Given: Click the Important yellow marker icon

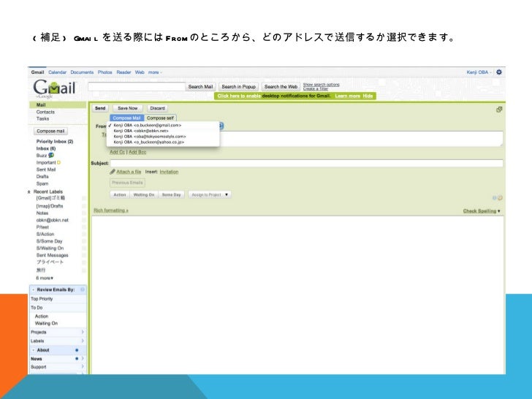Looking at the screenshot, I should tap(58, 162).
